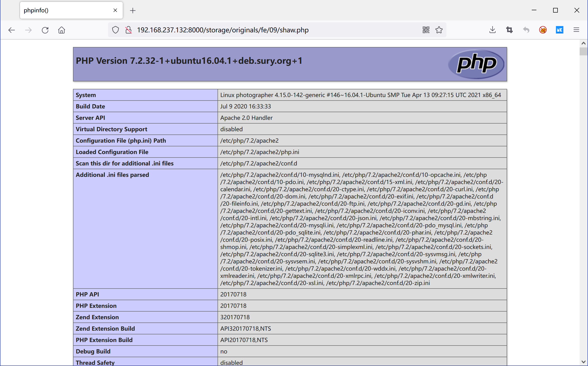588x366 pixels.
Task: Click the PHP API label
Action: point(87,294)
